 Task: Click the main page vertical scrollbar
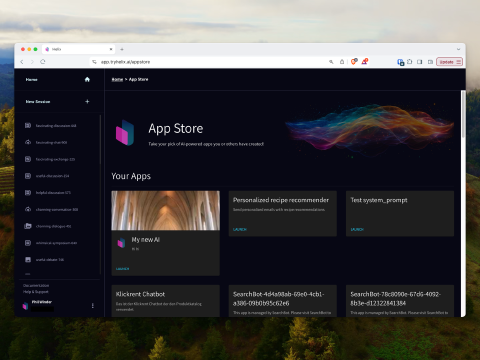[463, 113]
